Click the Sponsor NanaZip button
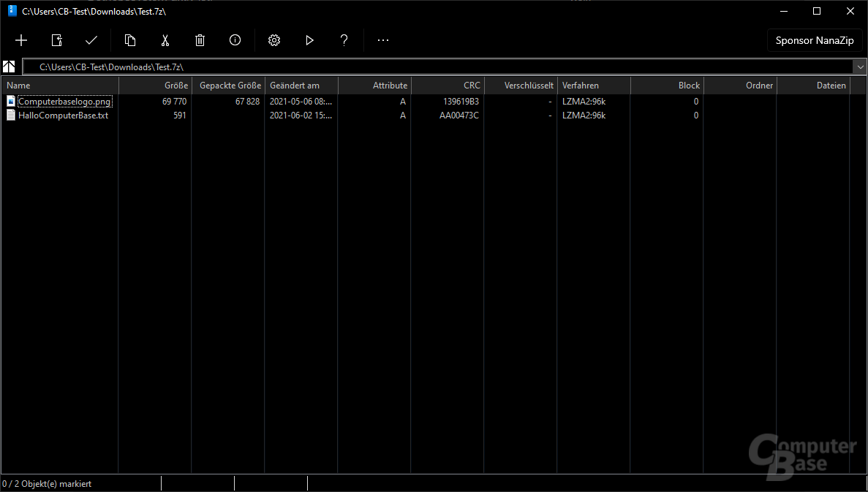This screenshot has width=868, height=492. pyautogui.click(x=815, y=41)
